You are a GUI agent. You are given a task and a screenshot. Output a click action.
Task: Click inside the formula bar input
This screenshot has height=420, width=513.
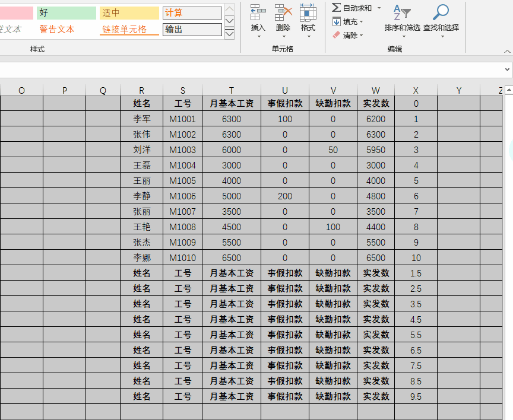pyautogui.click(x=251, y=69)
